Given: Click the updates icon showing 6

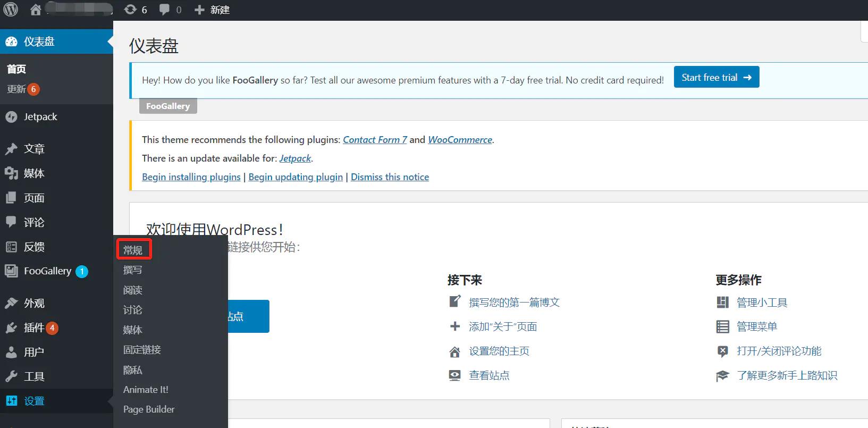Looking at the screenshot, I should (130, 10).
